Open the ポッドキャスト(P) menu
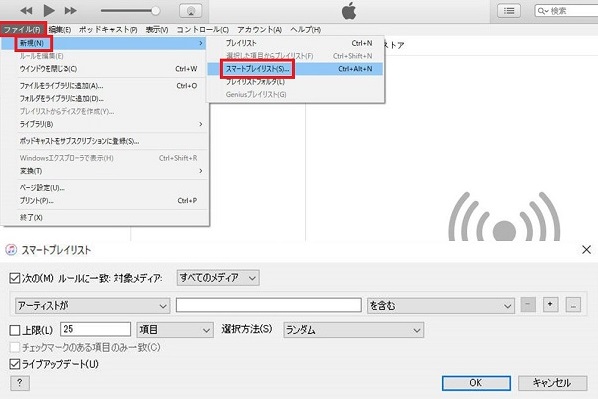Viewport: 598px width, 399px height. pos(108,30)
